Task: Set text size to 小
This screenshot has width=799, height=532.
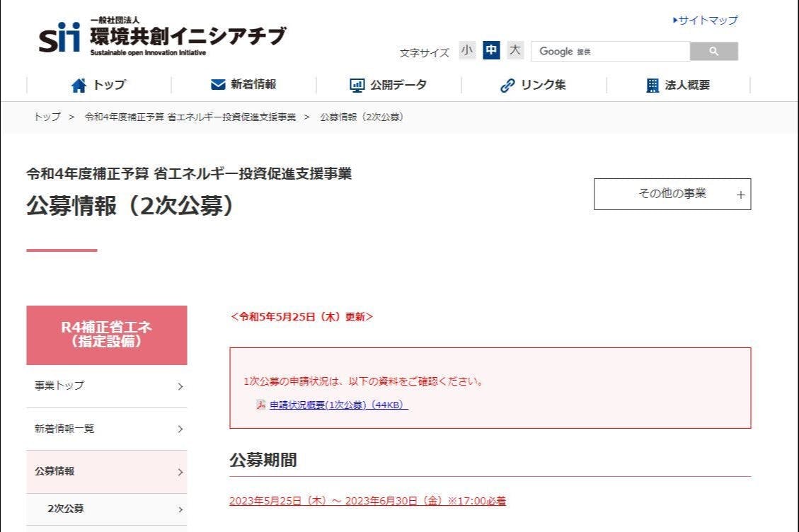Action: (x=467, y=50)
